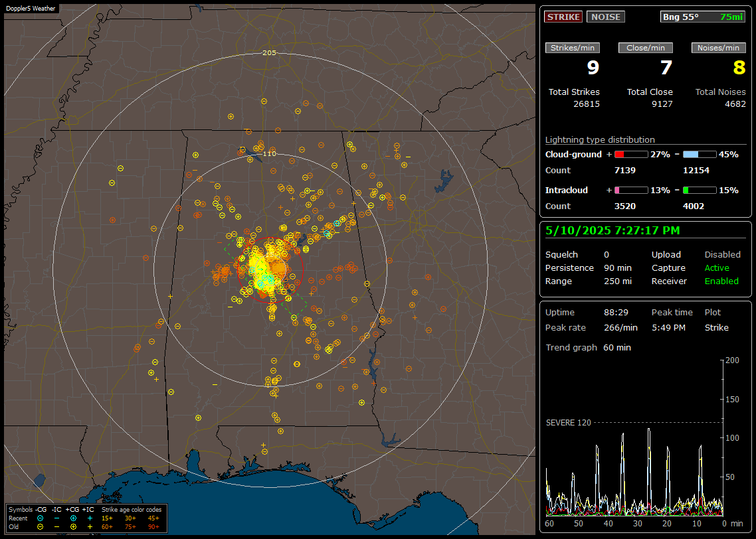756x539 pixels.
Task: Click the Recent -CG cyan circle symbol
Action: tap(41, 518)
